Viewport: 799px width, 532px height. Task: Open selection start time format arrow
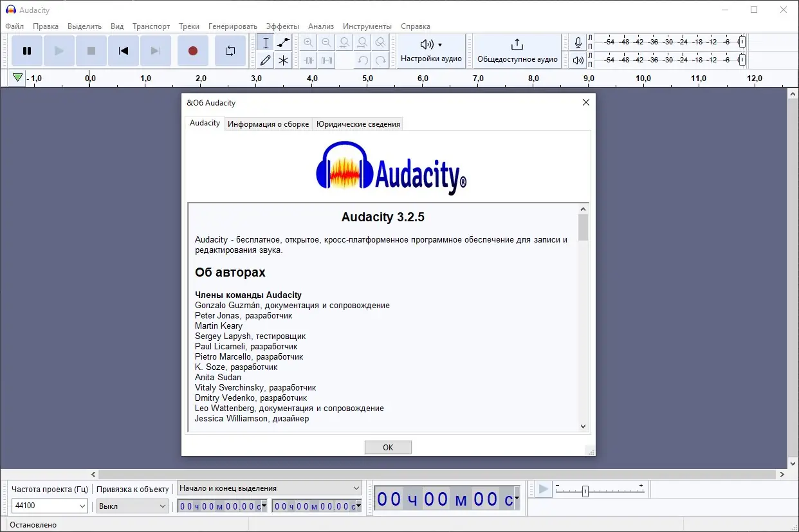tap(264, 506)
